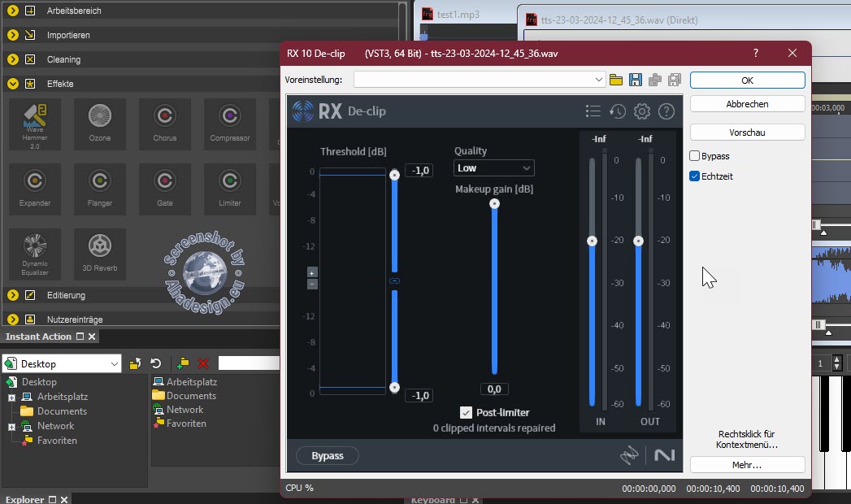Click lower threshold slider handle

394,388
